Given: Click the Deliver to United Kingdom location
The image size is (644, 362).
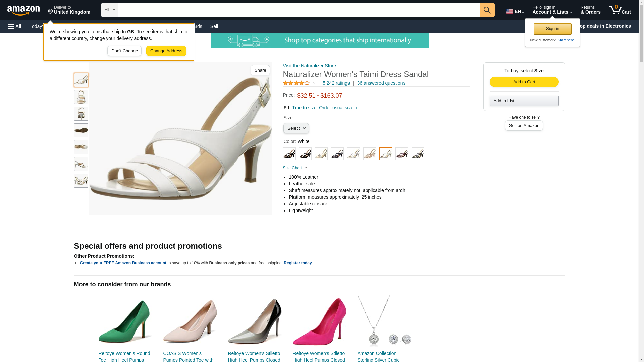Looking at the screenshot, I should point(69,10).
